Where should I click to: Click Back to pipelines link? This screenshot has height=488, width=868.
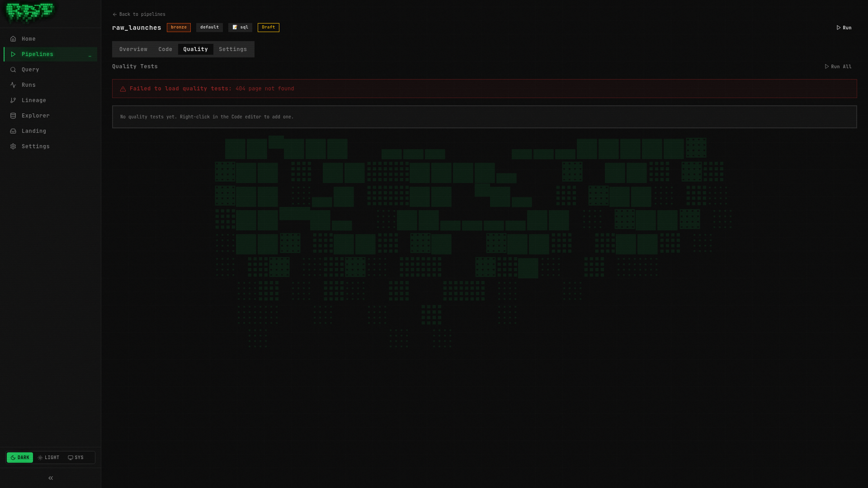point(139,14)
